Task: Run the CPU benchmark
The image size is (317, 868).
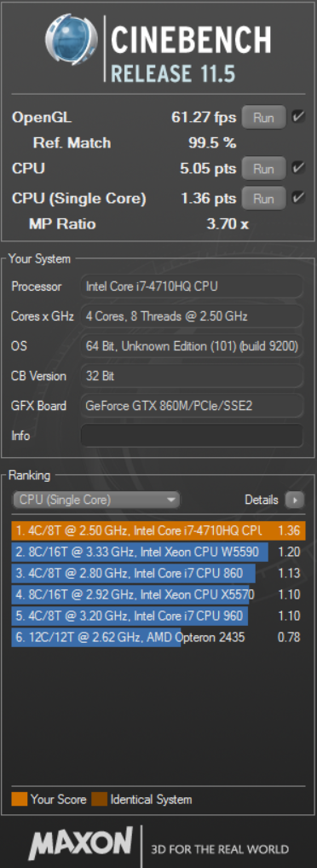Action: [x=264, y=168]
